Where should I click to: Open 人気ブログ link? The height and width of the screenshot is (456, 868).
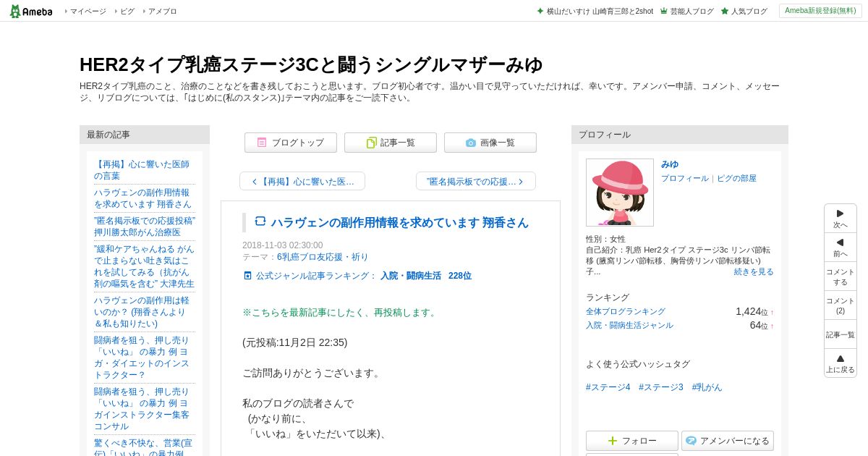(x=744, y=12)
